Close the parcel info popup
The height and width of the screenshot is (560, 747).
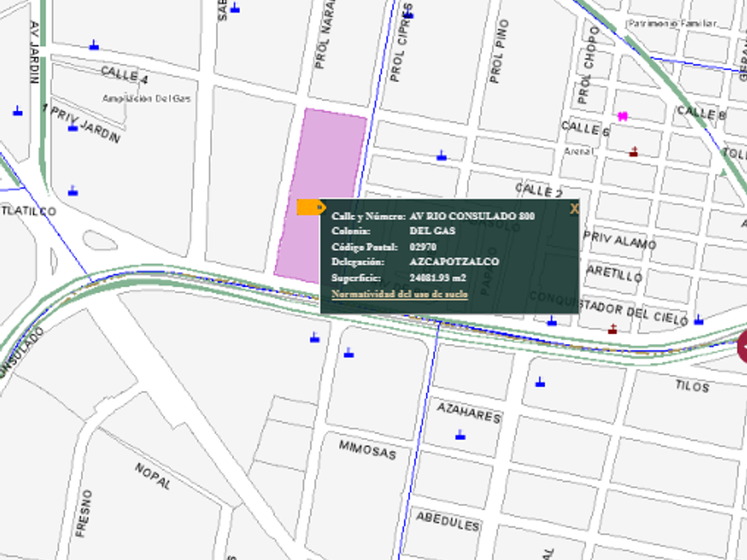pyautogui.click(x=574, y=209)
